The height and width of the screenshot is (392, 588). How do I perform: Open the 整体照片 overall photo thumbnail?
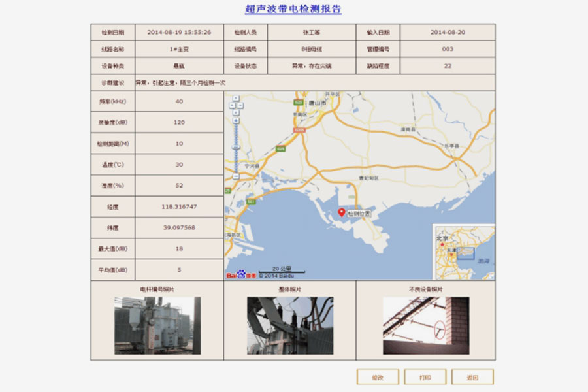(x=289, y=325)
